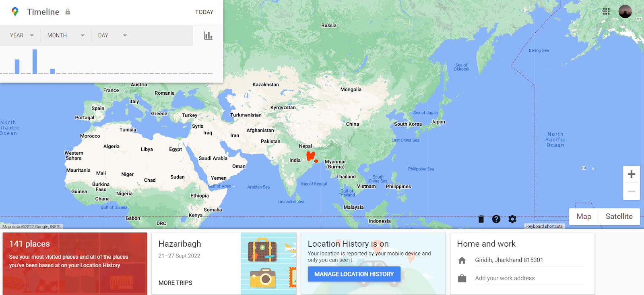
Task: Click the 21–27 Sept 2022 date text
Action: click(179, 256)
